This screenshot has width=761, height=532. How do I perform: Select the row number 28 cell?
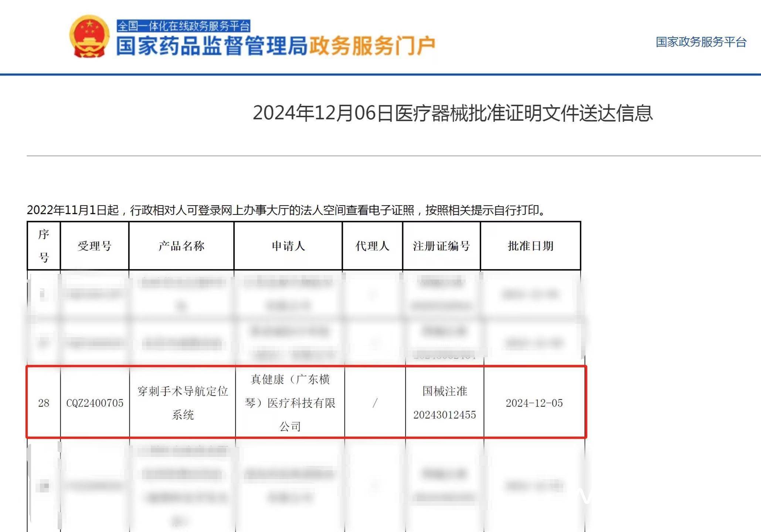(44, 403)
